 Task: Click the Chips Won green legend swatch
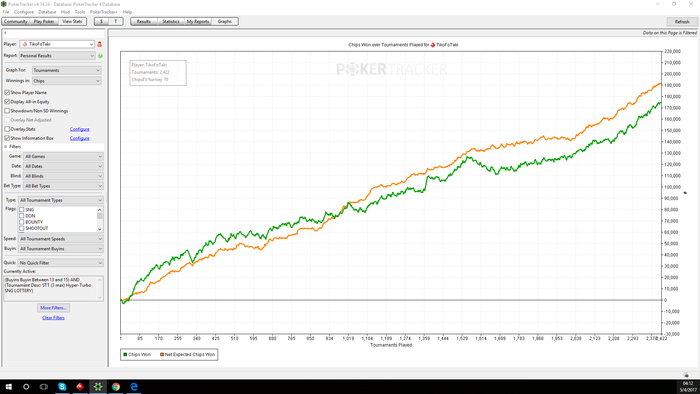tap(125, 354)
